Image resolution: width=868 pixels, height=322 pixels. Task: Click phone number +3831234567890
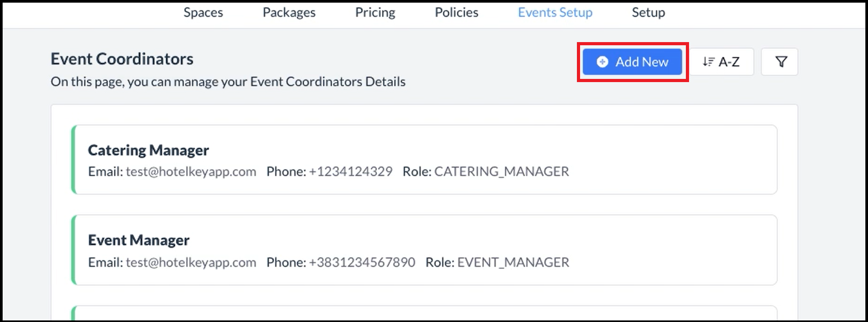point(362,262)
